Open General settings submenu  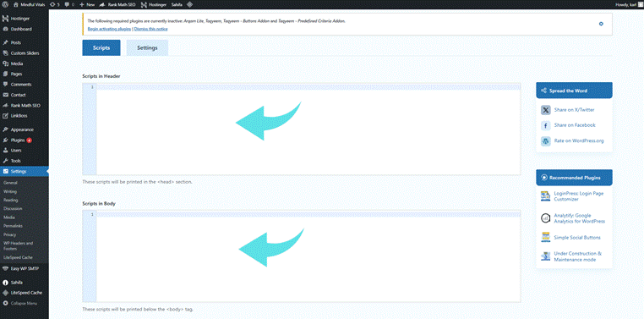[x=10, y=183]
